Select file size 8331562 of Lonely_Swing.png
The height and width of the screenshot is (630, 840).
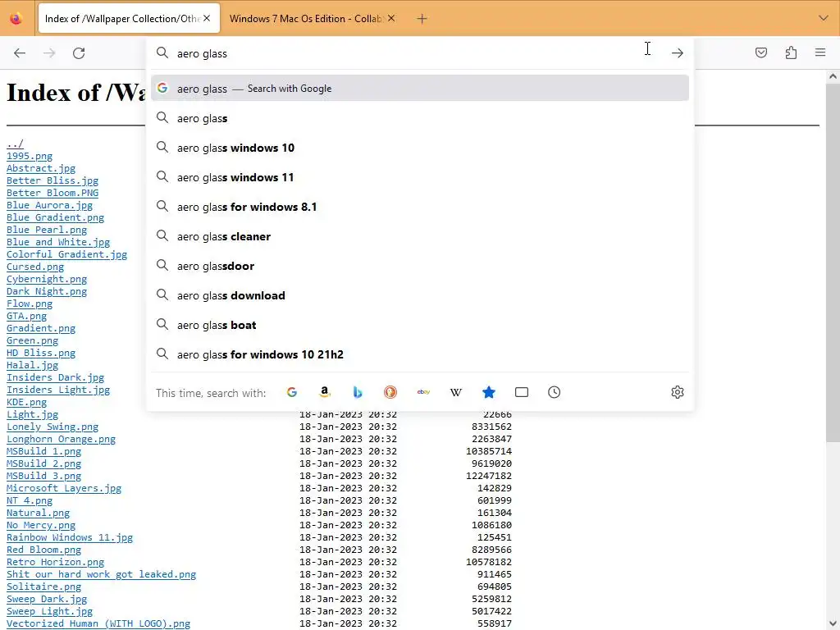point(492,427)
